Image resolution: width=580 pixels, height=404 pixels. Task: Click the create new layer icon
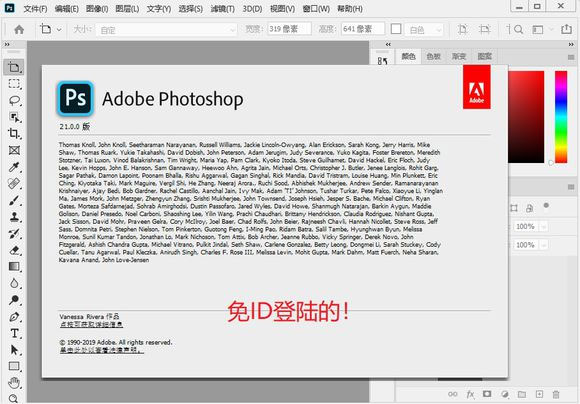pos(539,394)
